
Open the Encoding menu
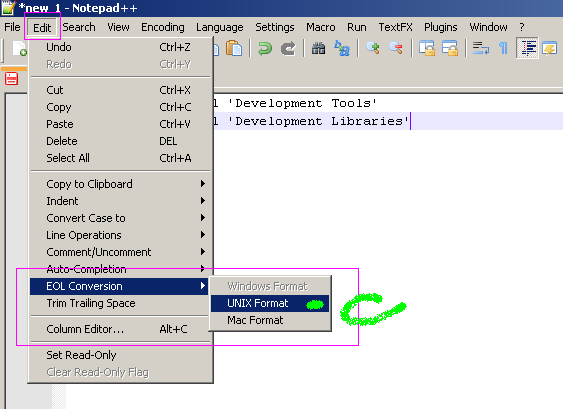[x=163, y=27]
